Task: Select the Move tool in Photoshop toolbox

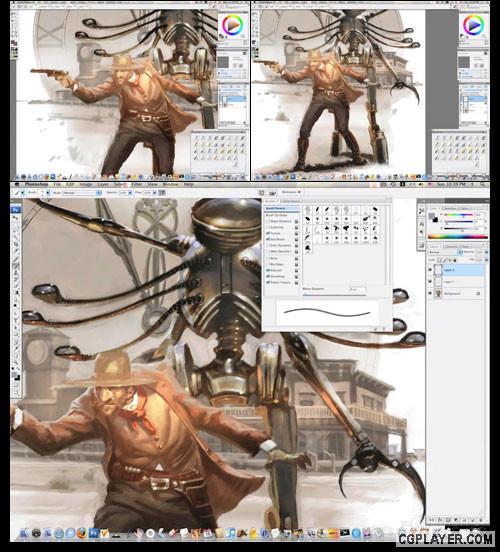Action: point(16,218)
